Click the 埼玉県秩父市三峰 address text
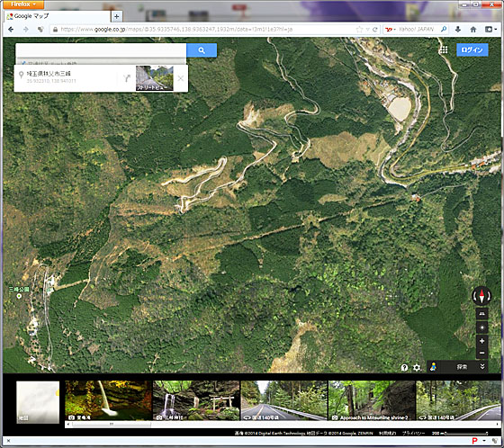Viewport: 504px width, 448px height. (x=49, y=74)
